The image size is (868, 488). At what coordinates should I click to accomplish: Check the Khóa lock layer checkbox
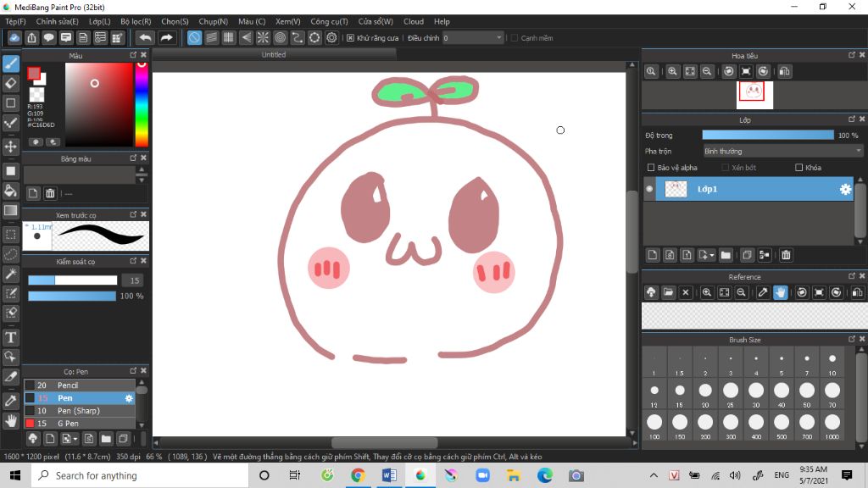click(798, 168)
